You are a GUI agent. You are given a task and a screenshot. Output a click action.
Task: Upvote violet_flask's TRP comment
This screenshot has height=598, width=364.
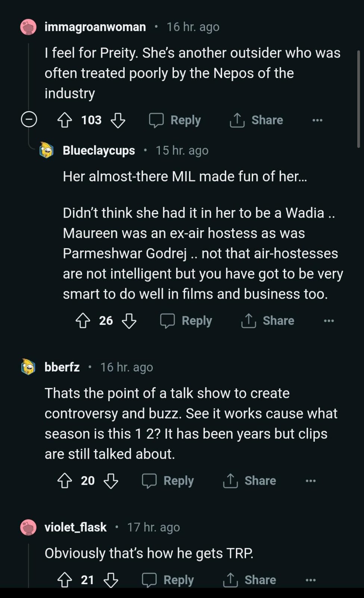(x=65, y=580)
